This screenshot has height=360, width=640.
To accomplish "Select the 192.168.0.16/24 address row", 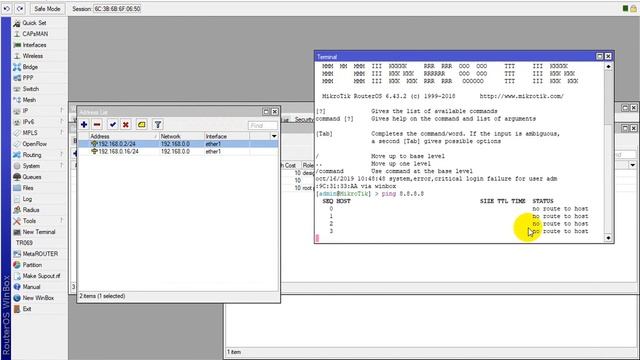I will (x=178, y=151).
